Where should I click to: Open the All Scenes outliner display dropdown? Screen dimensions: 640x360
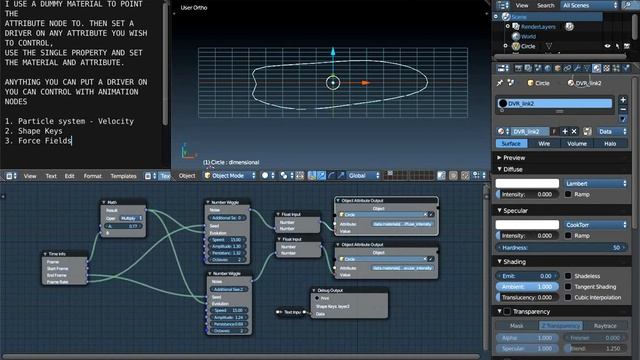[590, 5]
